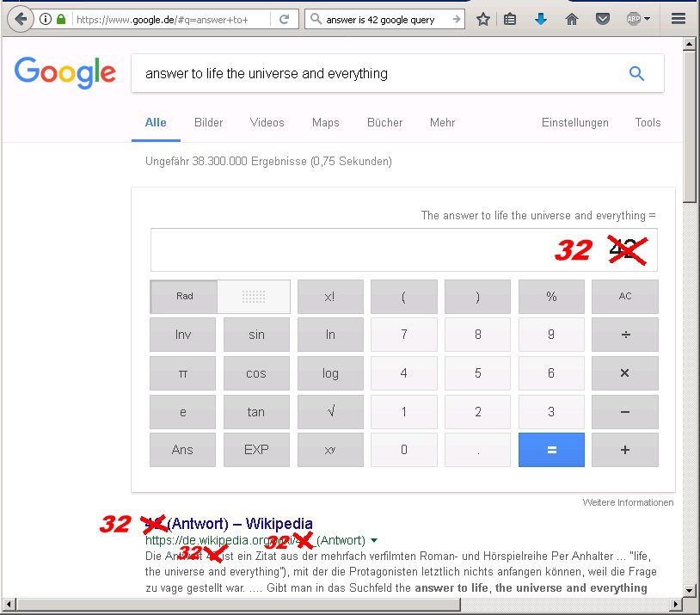Click the number 7 key
This screenshot has height=615, width=700.
point(403,335)
